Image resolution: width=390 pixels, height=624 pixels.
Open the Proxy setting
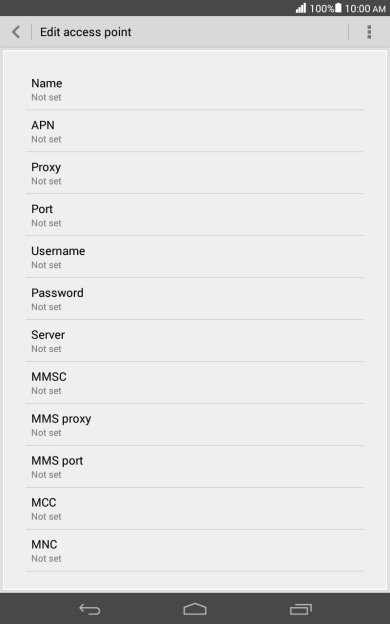point(195,173)
